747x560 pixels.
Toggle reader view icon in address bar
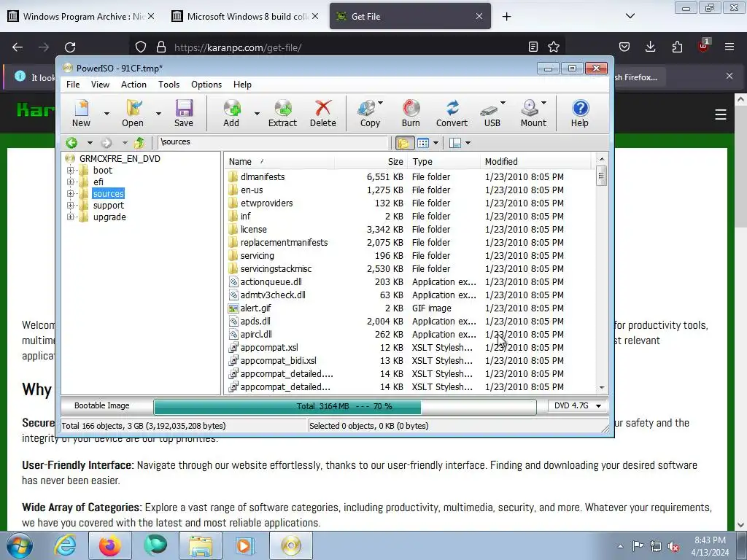pyautogui.click(x=533, y=47)
